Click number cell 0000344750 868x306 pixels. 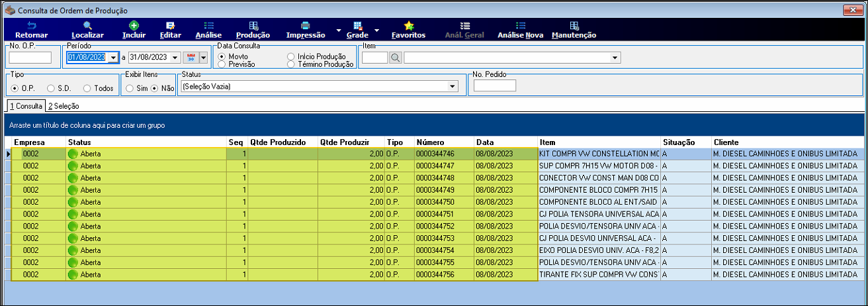tap(443, 202)
